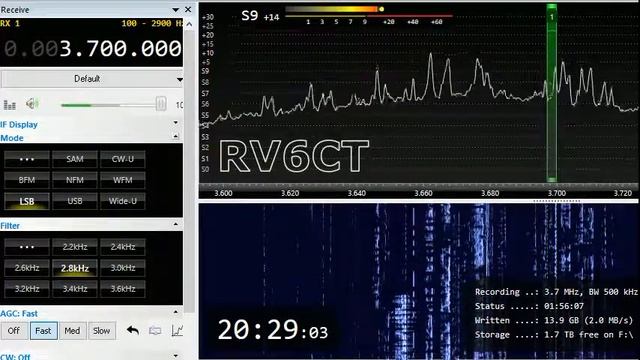Viewport: 640px width, 360px height.
Task: Set AGC to Med
Action: [x=72, y=331]
